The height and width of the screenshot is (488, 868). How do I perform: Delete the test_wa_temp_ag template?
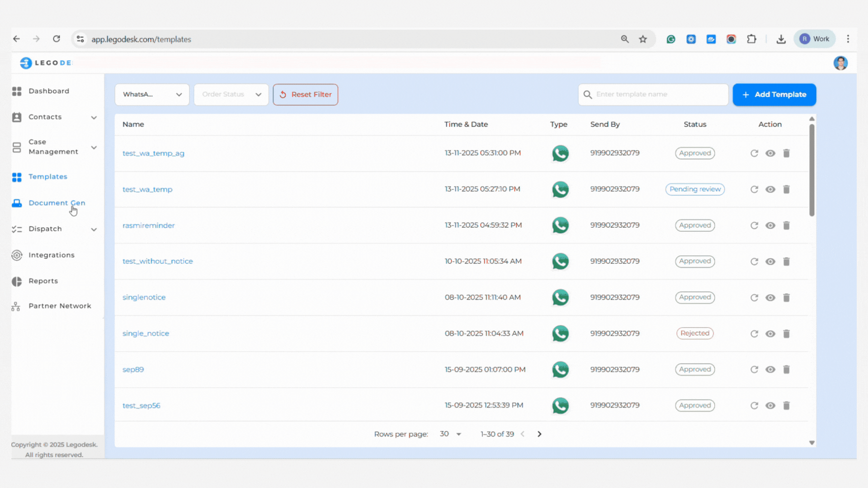787,153
